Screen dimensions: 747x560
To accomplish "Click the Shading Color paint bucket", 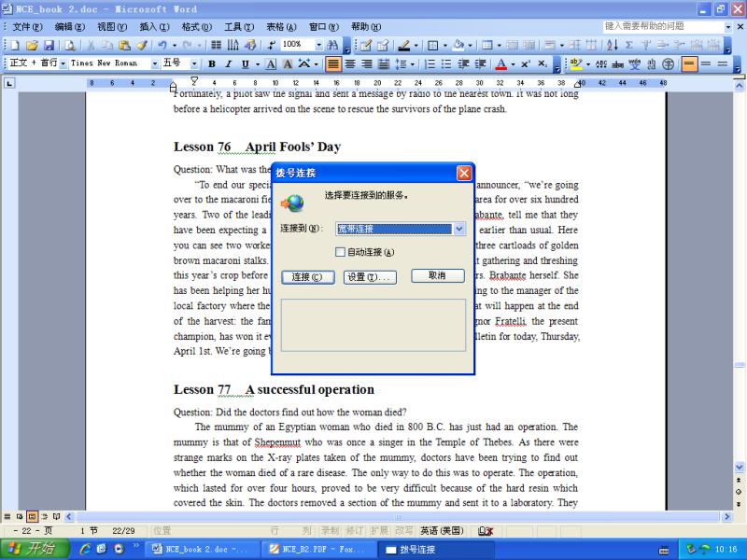I will click(x=458, y=45).
